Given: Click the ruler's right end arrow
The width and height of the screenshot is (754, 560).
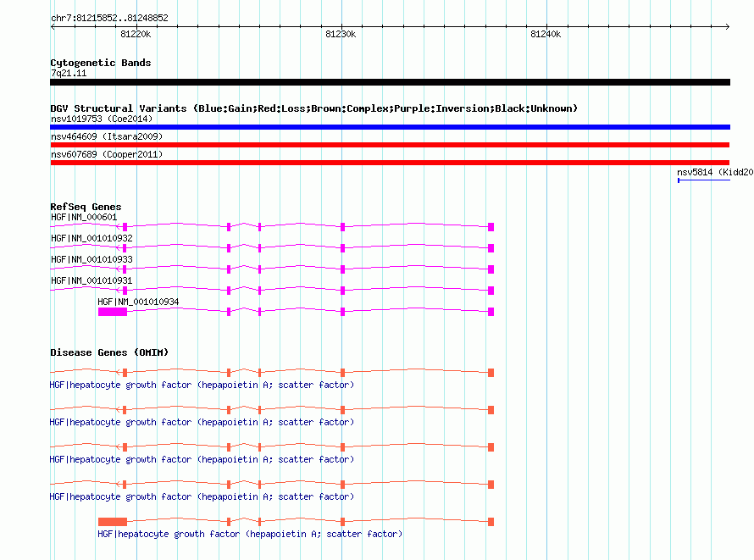Looking at the screenshot, I should [x=728, y=27].
